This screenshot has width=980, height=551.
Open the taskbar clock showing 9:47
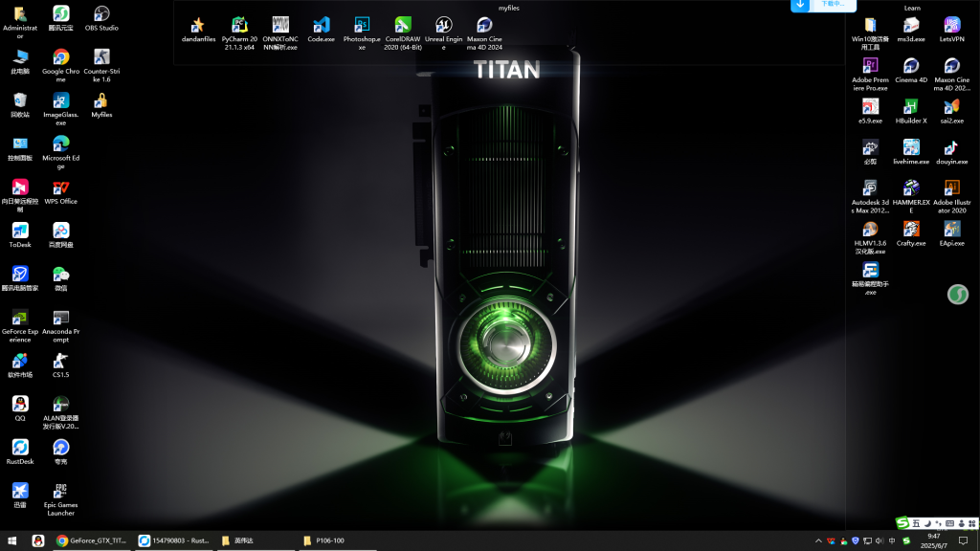click(934, 540)
